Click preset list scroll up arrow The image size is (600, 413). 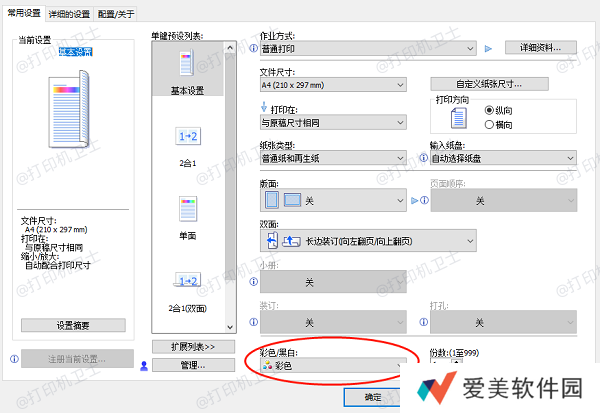[230, 48]
